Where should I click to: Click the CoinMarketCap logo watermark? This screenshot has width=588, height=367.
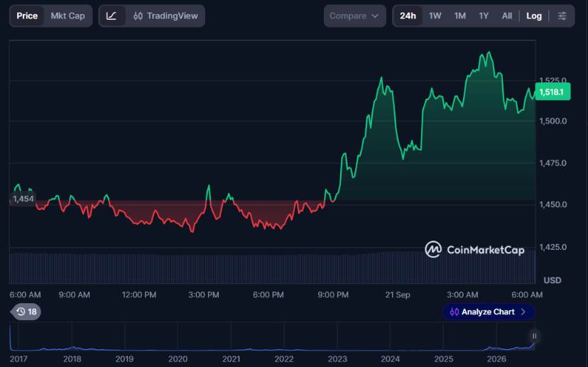pyautogui.click(x=474, y=249)
